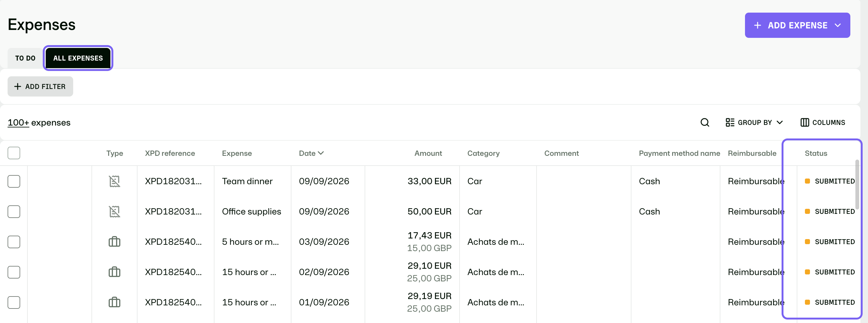Check the box for the Team dinner expense
Image resolution: width=868 pixels, height=323 pixels.
[14, 181]
